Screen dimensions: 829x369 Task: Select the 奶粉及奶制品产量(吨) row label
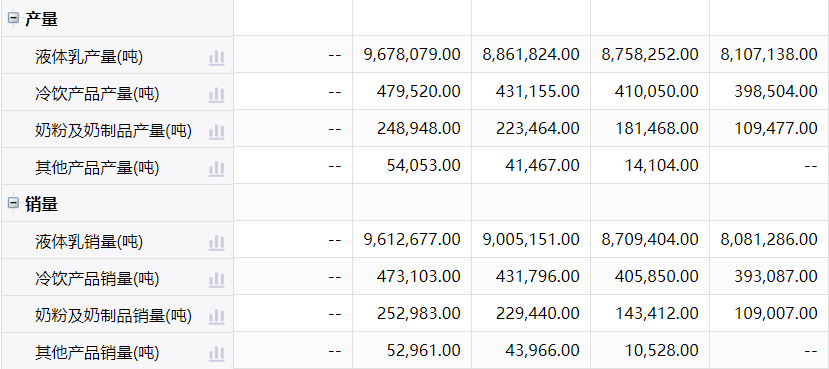click(113, 131)
